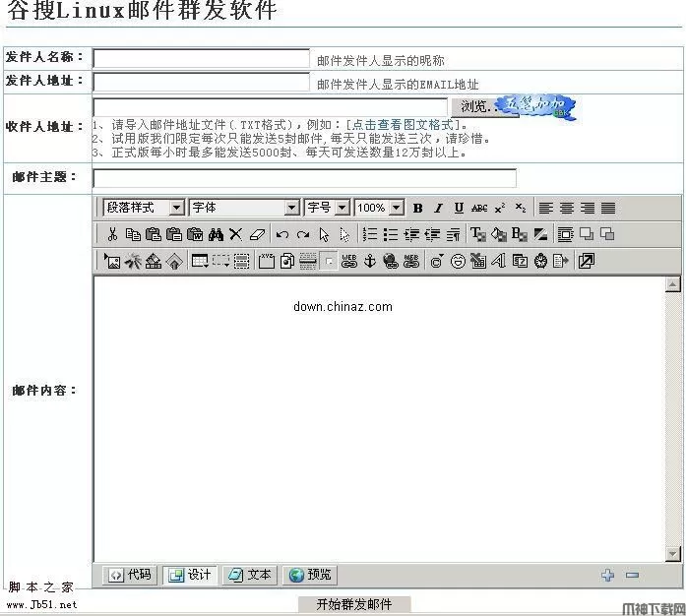Image resolution: width=686 pixels, height=616 pixels.
Task: Insert numbered list
Action: click(370, 235)
